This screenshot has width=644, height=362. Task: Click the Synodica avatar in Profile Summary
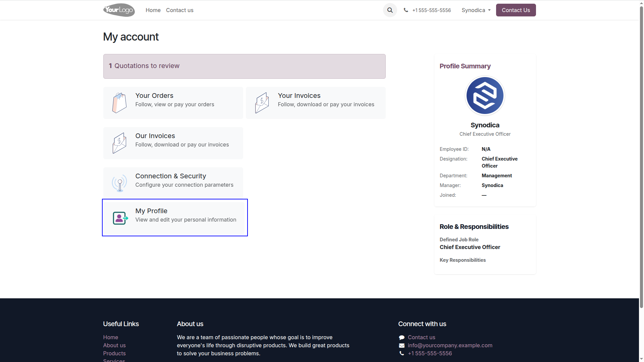tap(485, 96)
